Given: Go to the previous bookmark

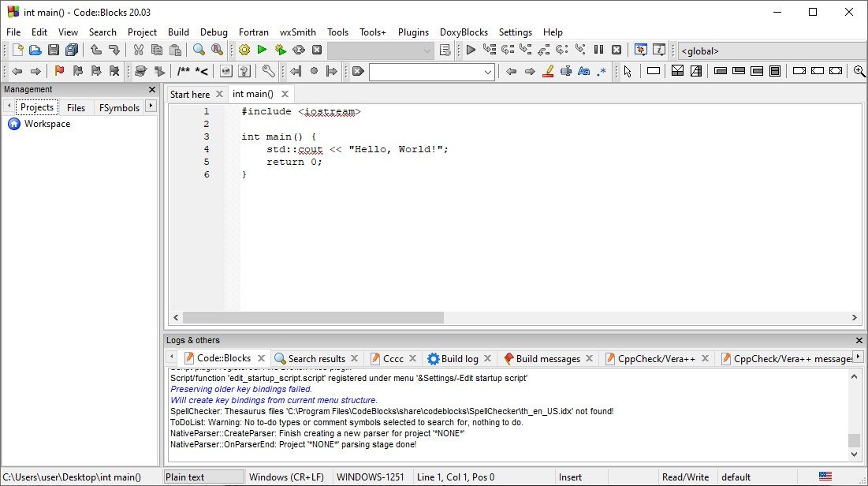Looking at the screenshot, I should pyautogui.click(x=77, y=71).
